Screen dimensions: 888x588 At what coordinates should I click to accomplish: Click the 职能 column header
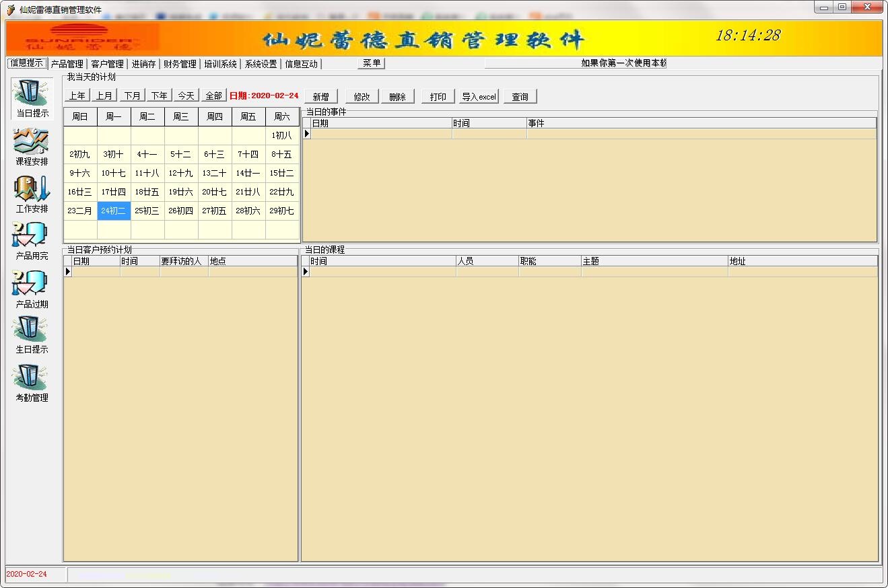tap(550, 261)
